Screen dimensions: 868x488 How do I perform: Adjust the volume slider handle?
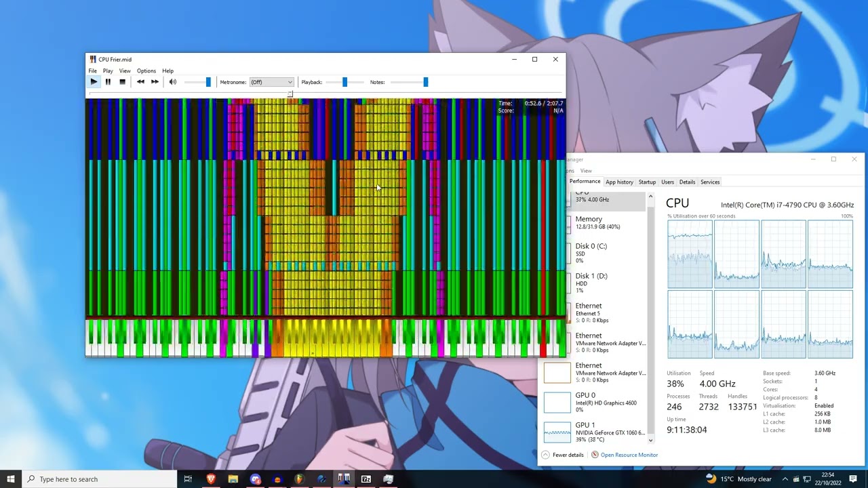[x=208, y=82]
